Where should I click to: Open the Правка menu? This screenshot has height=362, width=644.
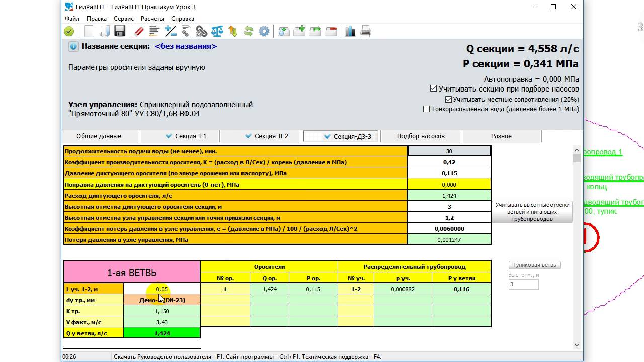tap(97, 19)
